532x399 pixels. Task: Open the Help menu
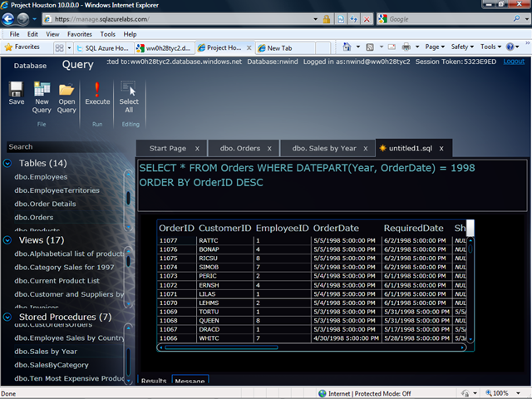(130, 34)
